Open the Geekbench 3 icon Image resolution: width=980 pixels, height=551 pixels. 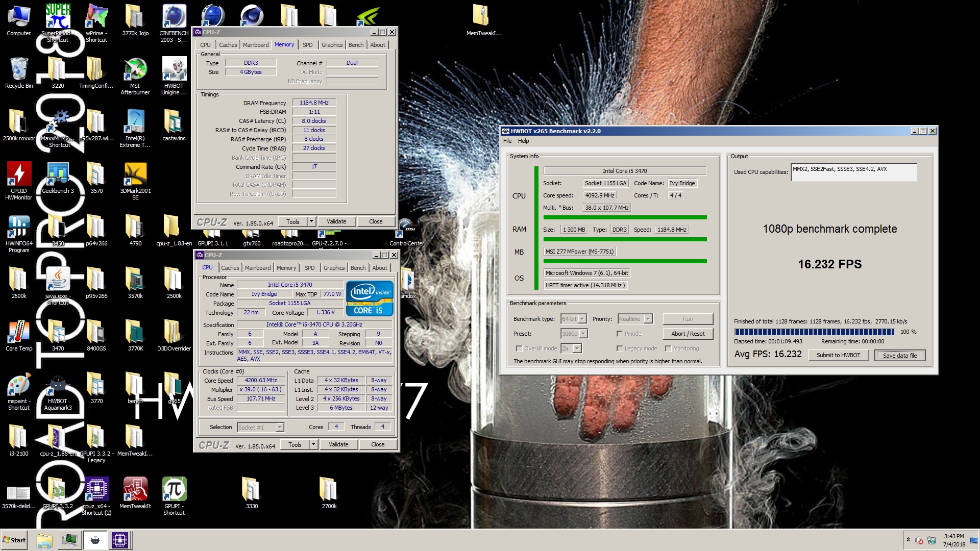click(x=58, y=178)
